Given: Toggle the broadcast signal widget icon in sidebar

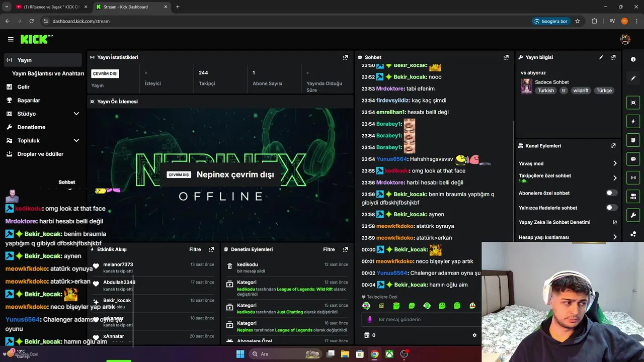Looking at the screenshot, I should point(633,177).
